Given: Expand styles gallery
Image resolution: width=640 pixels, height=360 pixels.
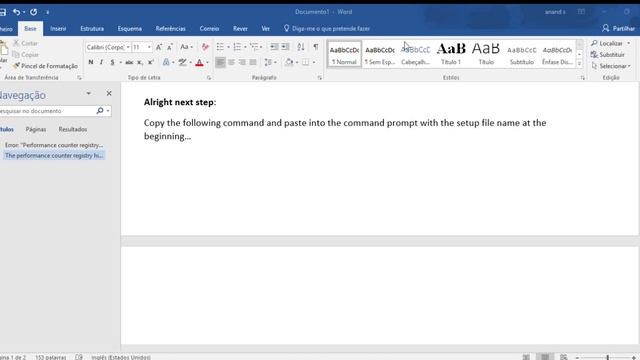Looking at the screenshot, I should click(x=579, y=63).
